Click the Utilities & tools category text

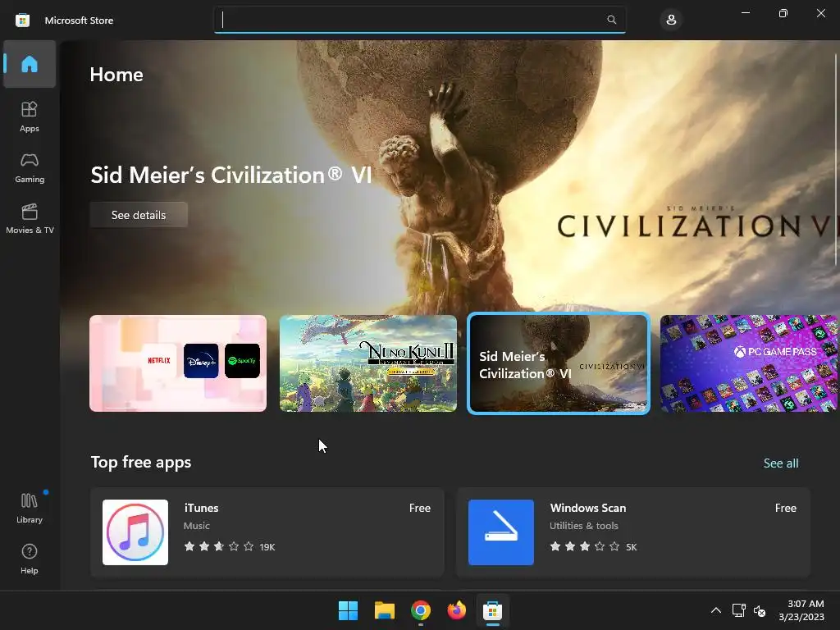click(584, 526)
